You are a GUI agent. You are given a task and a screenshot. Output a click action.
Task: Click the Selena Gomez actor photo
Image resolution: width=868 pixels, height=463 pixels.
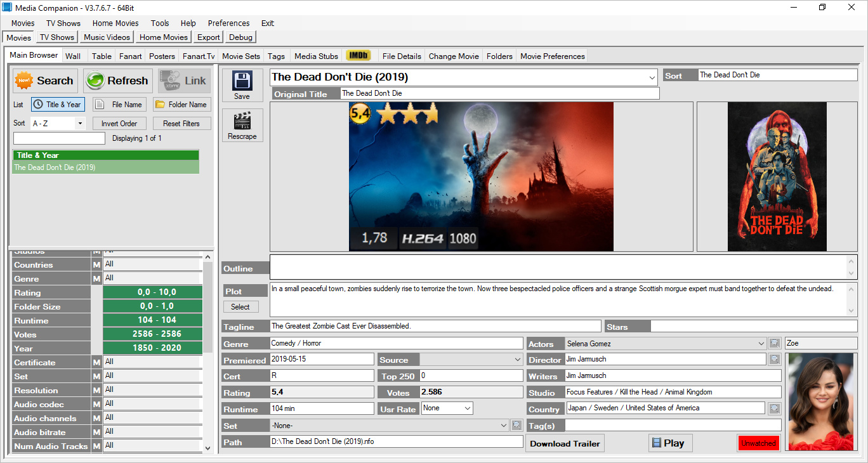coord(820,402)
